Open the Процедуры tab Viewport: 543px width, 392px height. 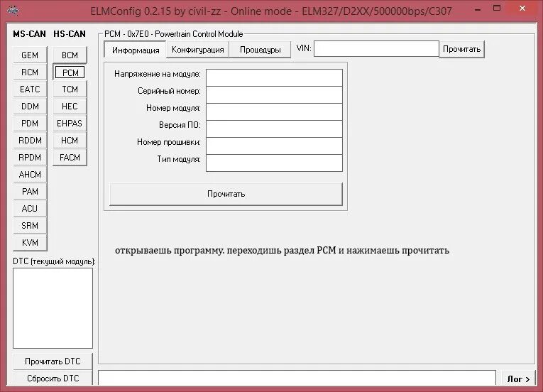point(260,50)
